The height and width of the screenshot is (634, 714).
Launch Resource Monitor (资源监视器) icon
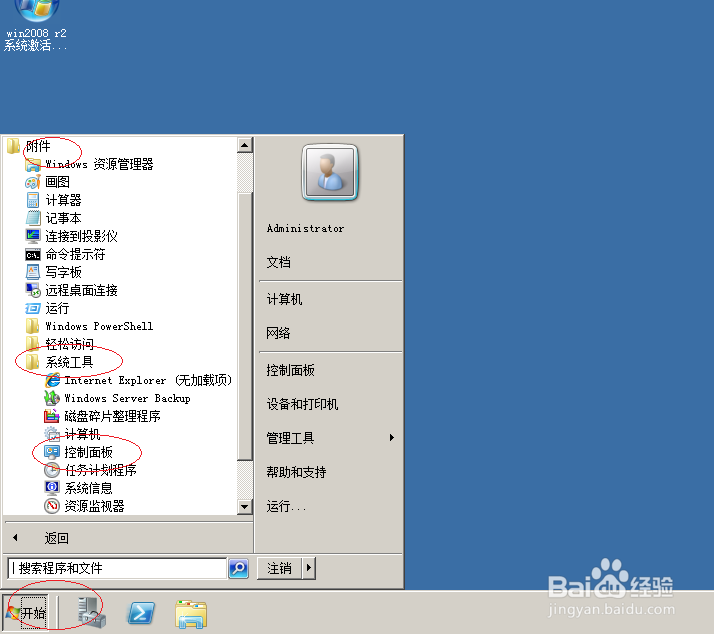point(52,506)
